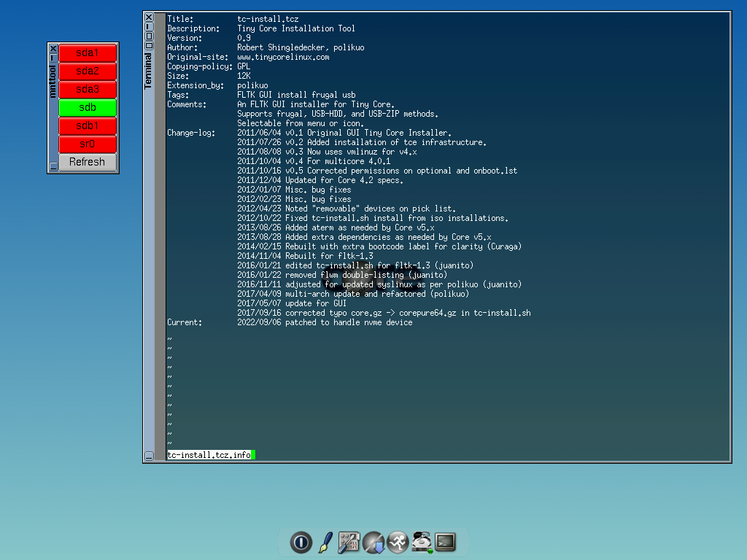The image size is (747, 560).
Task: Unmount the green sdb device in mnttool
Action: pyautogui.click(x=88, y=108)
